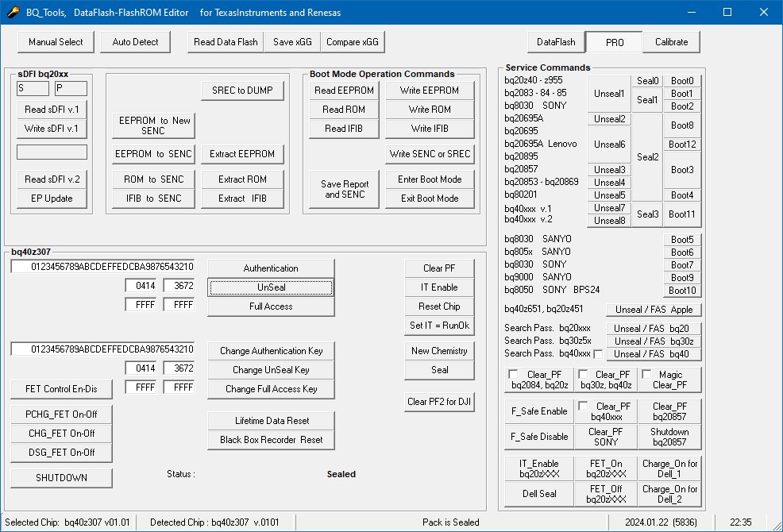783x532 pixels.
Task: Click Boot12 service command
Action: click(682, 145)
